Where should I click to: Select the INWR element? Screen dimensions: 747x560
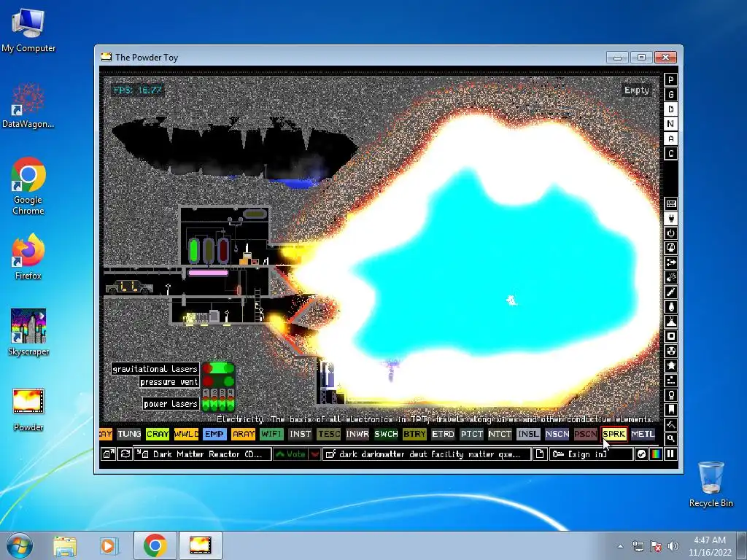click(x=357, y=435)
